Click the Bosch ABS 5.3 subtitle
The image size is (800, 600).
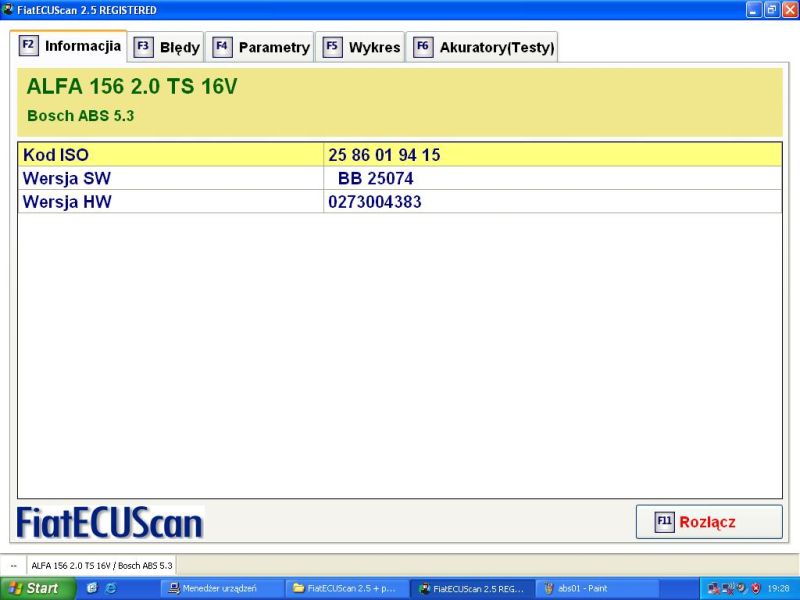(x=81, y=116)
